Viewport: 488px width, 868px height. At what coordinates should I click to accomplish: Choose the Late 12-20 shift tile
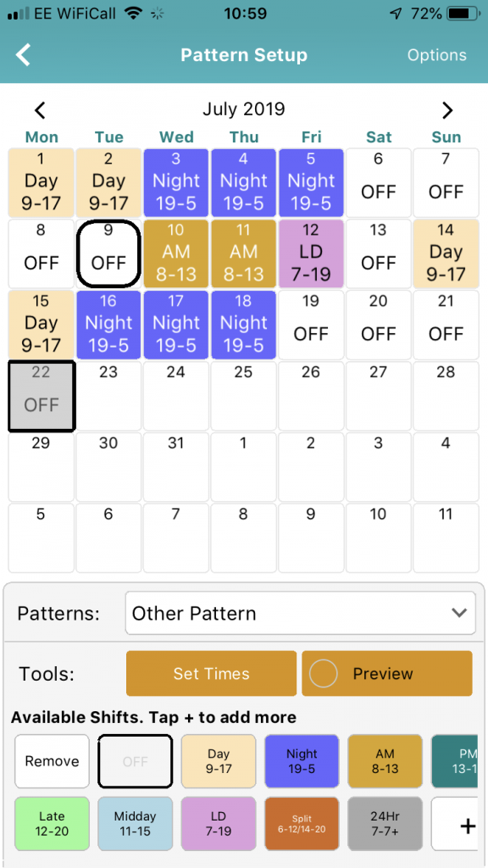pos(52,824)
